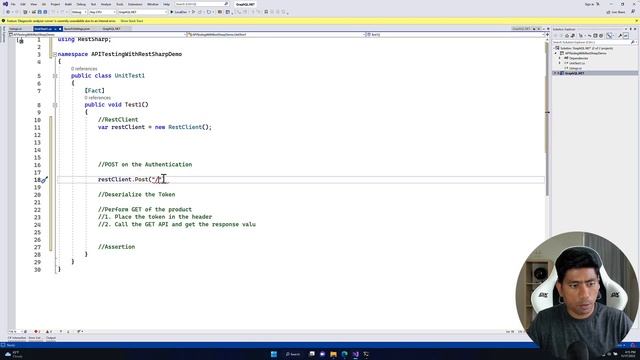Open the Any CPU platform dropdown
The width and height of the screenshot is (640, 360).
(x=102, y=12)
